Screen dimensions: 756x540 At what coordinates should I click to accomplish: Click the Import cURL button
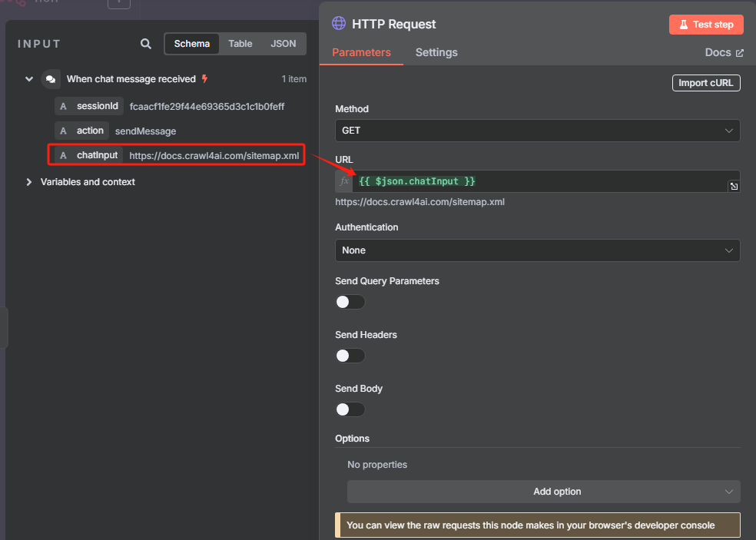[706, 83]
